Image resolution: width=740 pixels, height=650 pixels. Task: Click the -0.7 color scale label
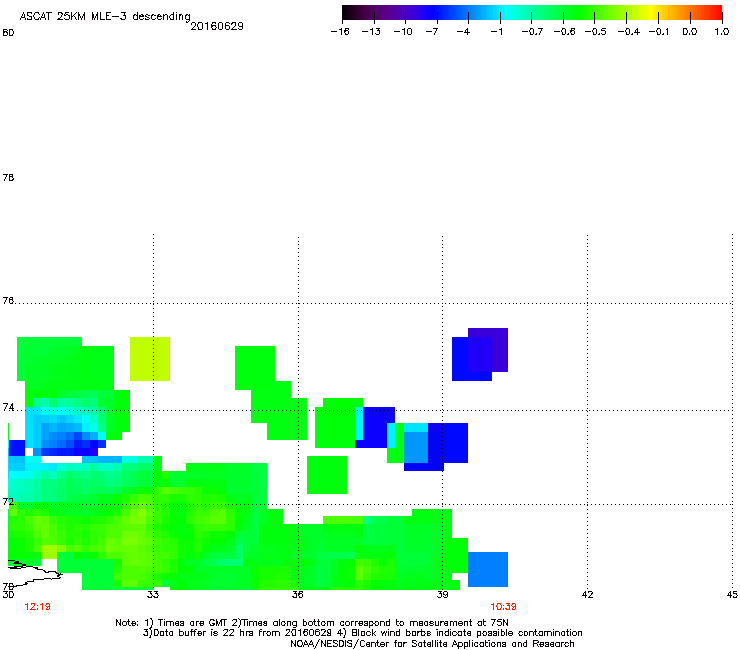point(532,32)
